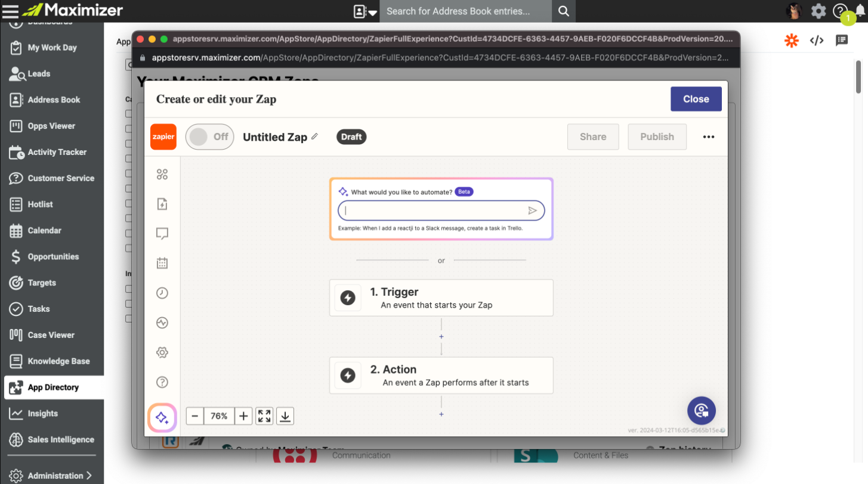This screenshot has width=868, height=484.
Task: Open the three-dots more menu in the Zap editor
Action: (709, 136)
